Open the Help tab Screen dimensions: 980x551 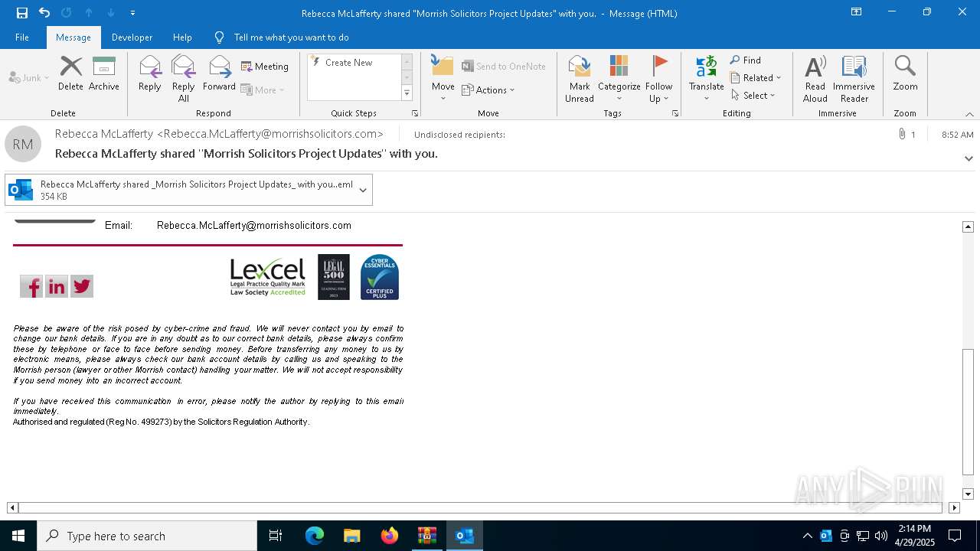[182, 37]
